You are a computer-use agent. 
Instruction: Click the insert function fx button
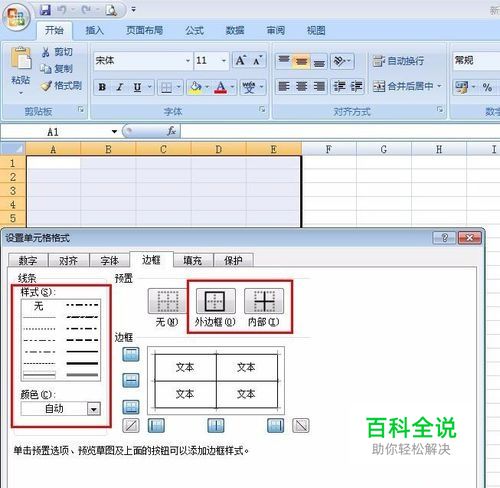point(171,131)
